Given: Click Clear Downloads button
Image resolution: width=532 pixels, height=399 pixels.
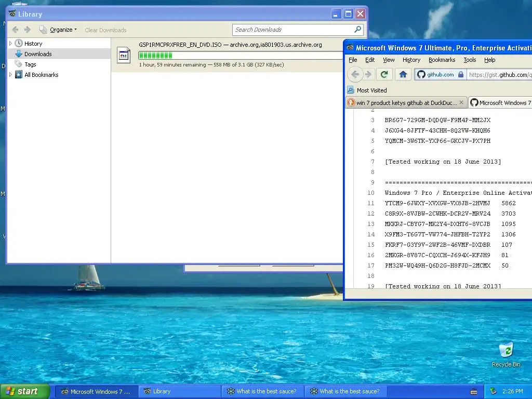Looking at the screenshot, I should 105,30.
